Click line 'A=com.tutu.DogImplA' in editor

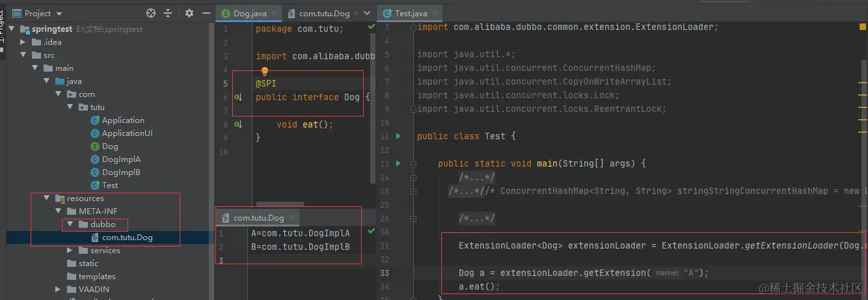click(x=301, y=233)
